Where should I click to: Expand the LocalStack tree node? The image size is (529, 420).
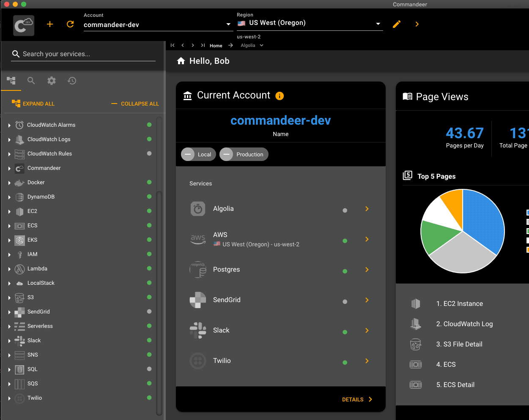[9, 283]
